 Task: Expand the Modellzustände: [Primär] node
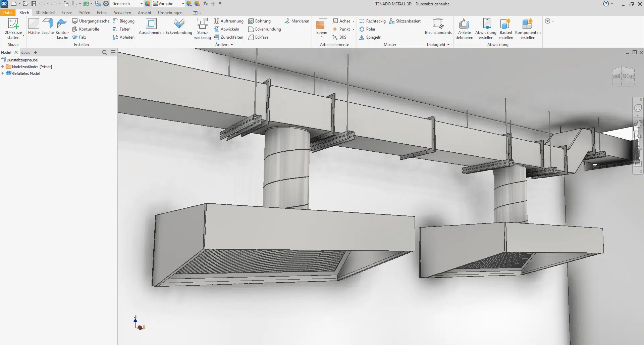point(3,67)
